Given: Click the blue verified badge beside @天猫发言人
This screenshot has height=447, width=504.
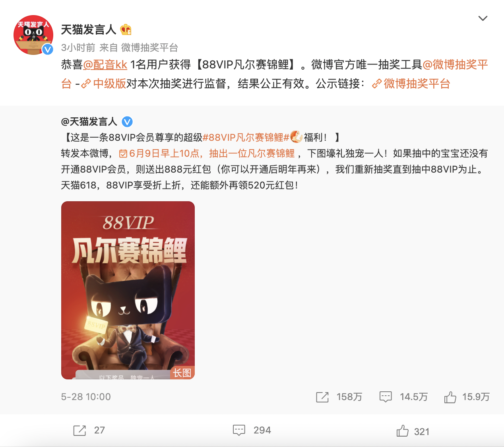Looking at the screenshot, I should (127, 122).
